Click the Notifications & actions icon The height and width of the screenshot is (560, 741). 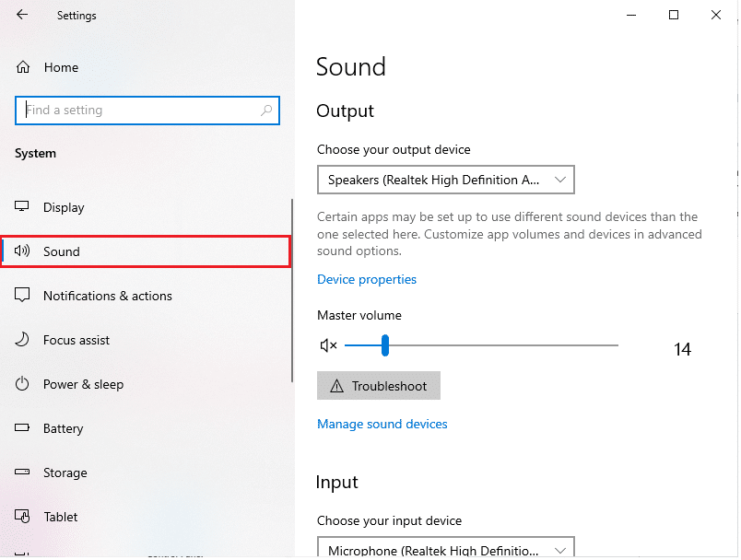23,296
